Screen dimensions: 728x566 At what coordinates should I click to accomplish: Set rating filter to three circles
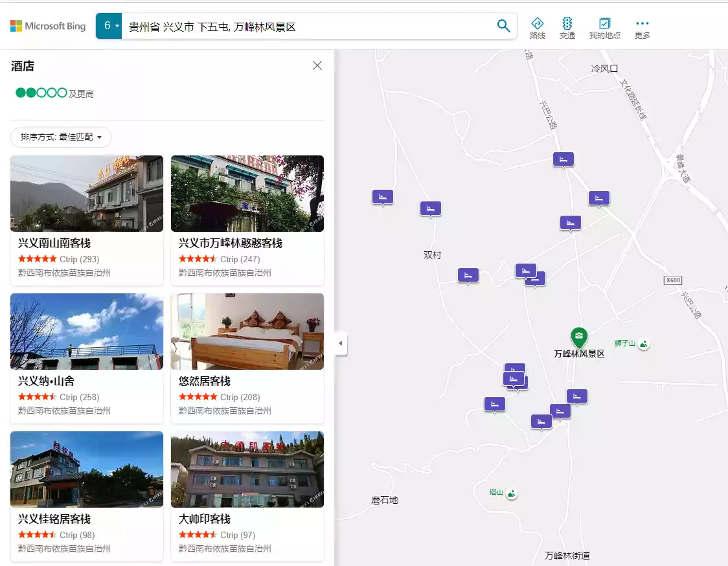[41, 93]
